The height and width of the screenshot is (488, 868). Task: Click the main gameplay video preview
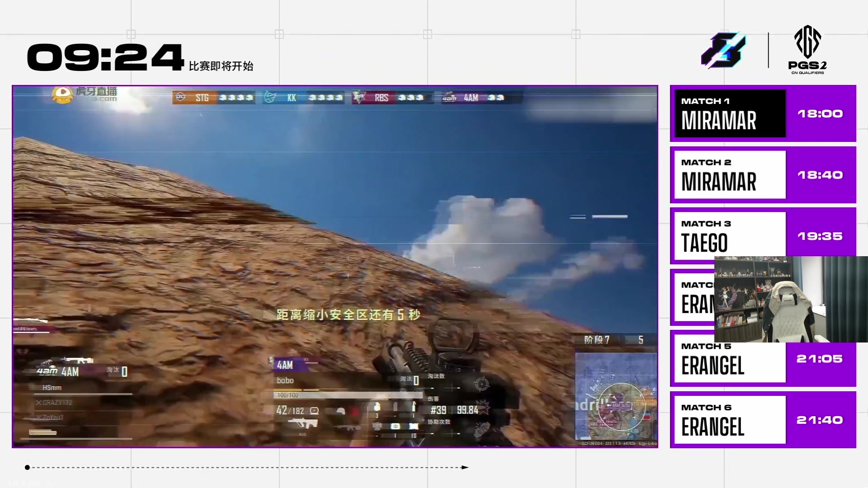[335, 267]
